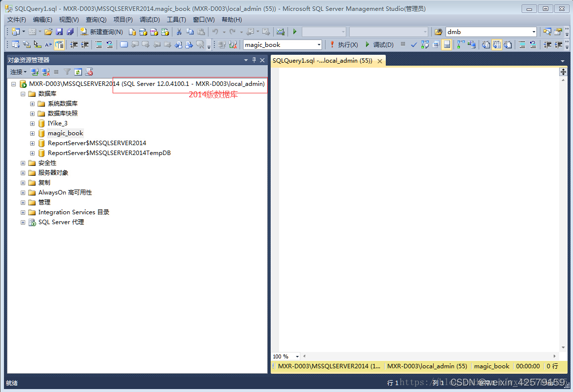The width and height of the screenshot is (573, 392).
Task: Open the 100 % zoom dropdown
Action: click(x=297, y=356)
